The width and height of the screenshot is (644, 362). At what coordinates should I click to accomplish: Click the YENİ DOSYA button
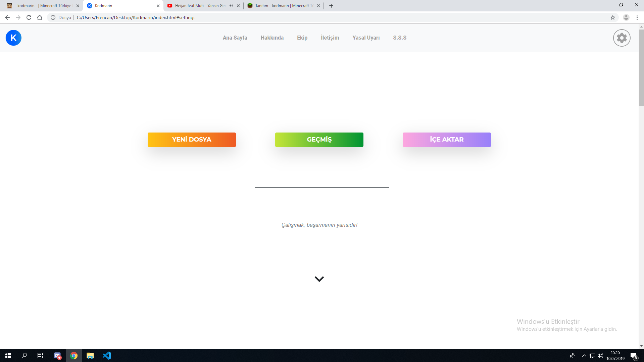(x=192, y=140)
